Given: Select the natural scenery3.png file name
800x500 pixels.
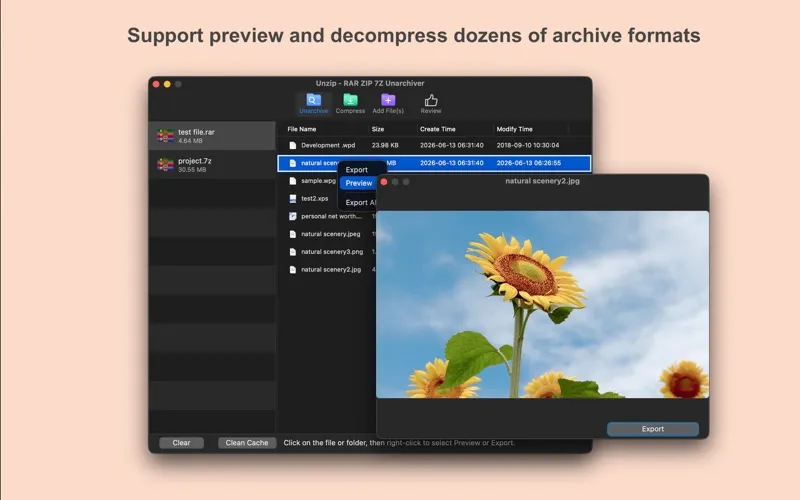Looking at the screenshot, I should [332, 252].
